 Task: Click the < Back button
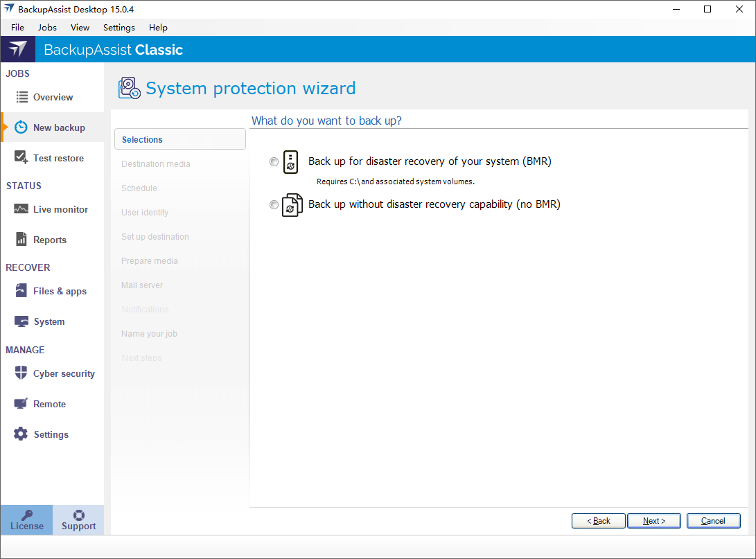[598, 521]
